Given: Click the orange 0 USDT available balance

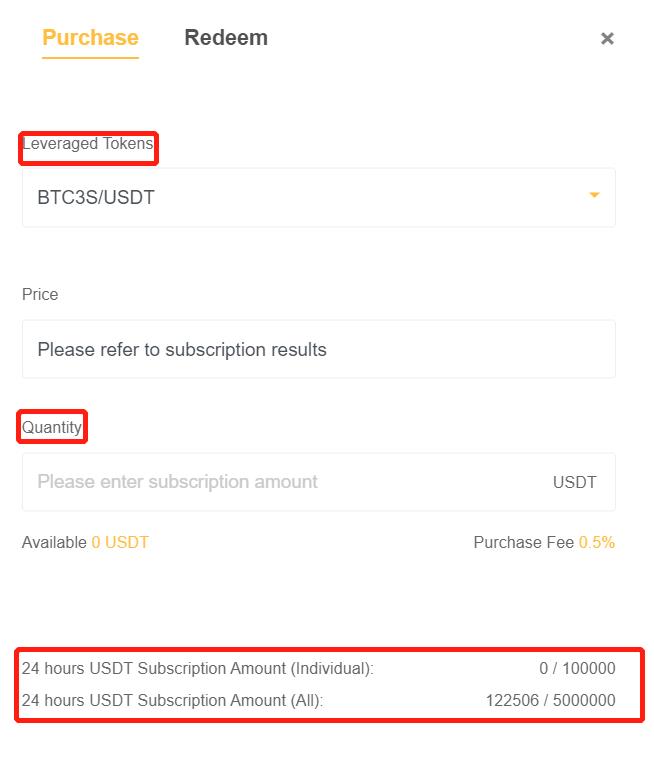Looking at the screenshot, I should point(120,543).
